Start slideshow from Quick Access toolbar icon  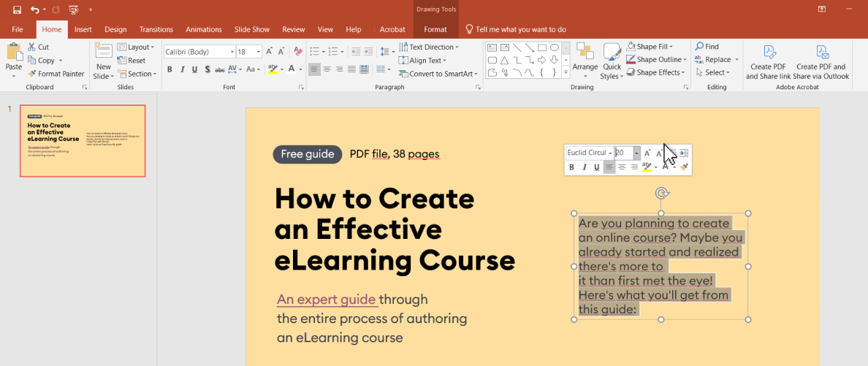(x=73, y=9)
